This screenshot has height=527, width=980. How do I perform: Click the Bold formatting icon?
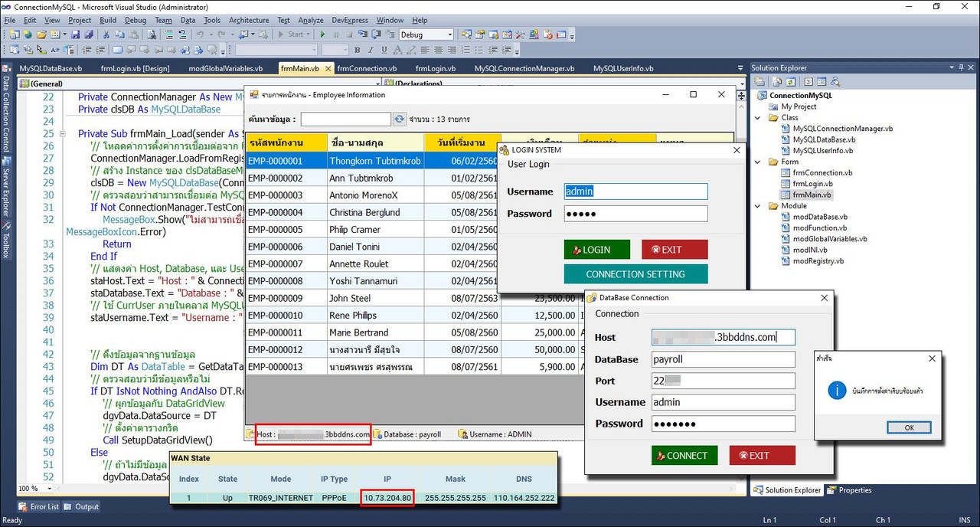coord(357,50)
